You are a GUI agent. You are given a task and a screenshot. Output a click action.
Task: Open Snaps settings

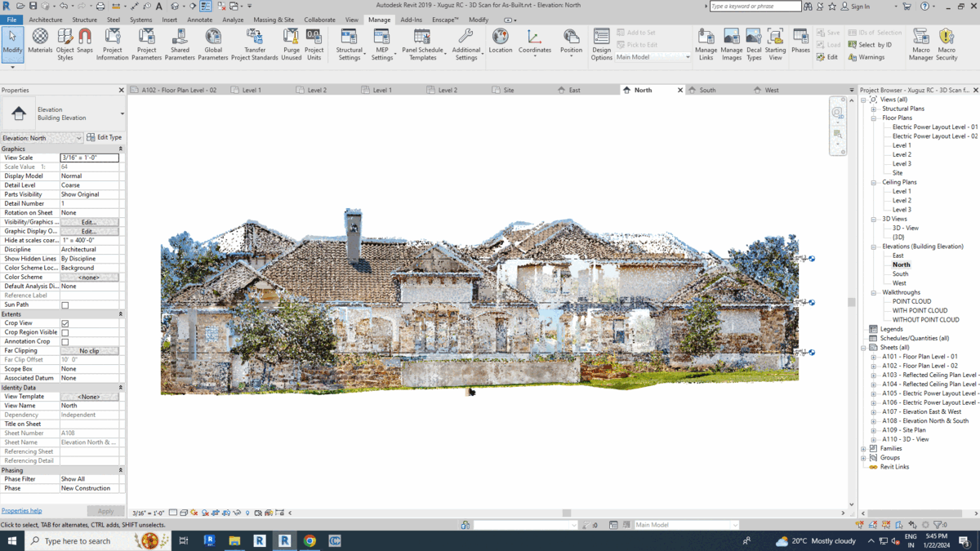click(85, 41)
